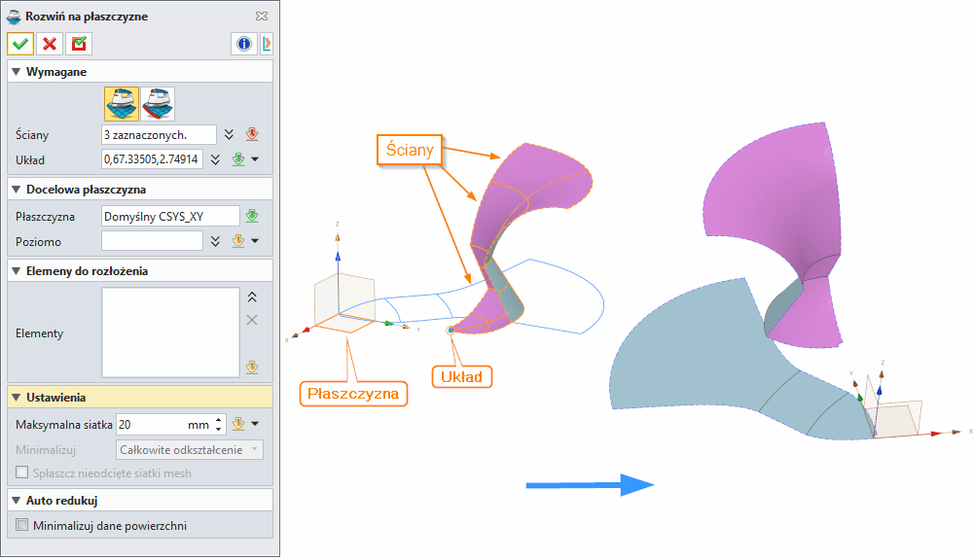Click the pick arrow below the Elementy list
Screen dimensions: 973x560
[x=251, y=367]
